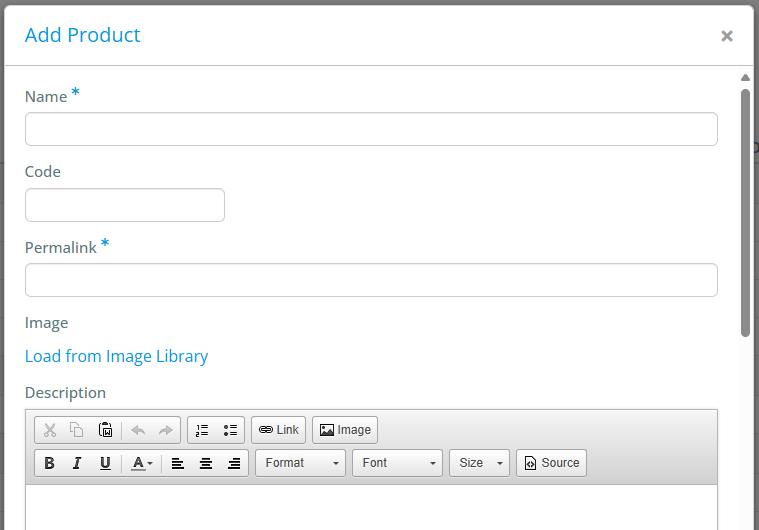759x530 pixels.
Task: Click Load from Image Library link
Action: pos(116,356)
